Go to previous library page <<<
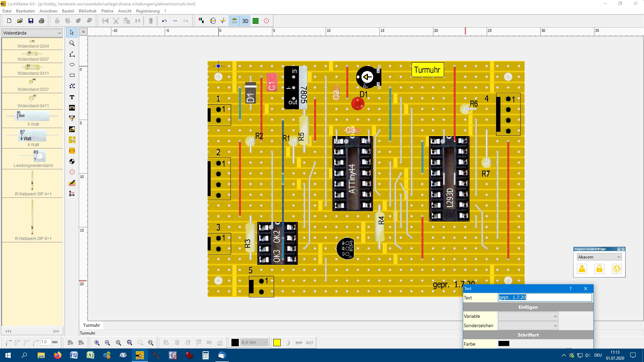Image resolution: width=644 pixels, height=362 pixels. (x=8, y=331)
